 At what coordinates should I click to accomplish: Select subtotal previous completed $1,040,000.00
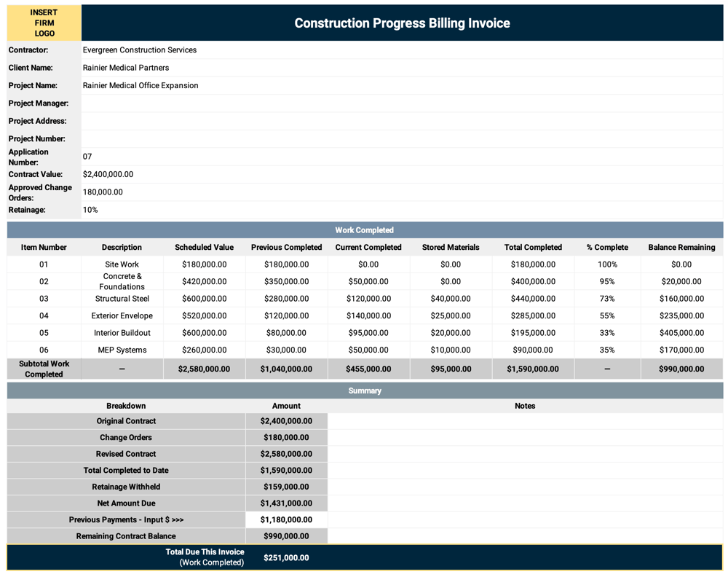coord(286,369)
